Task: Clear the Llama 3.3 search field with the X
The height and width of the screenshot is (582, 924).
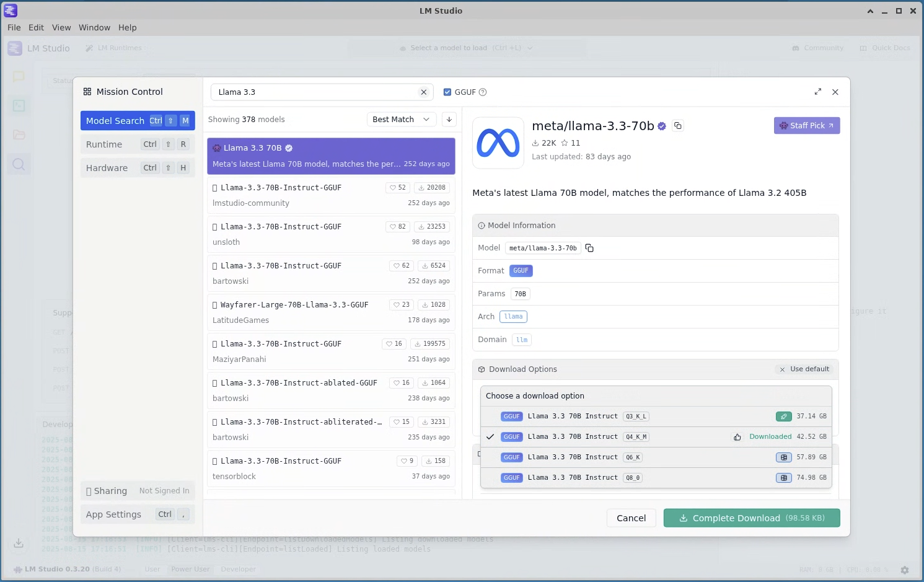Action: [x=424, y=92]
